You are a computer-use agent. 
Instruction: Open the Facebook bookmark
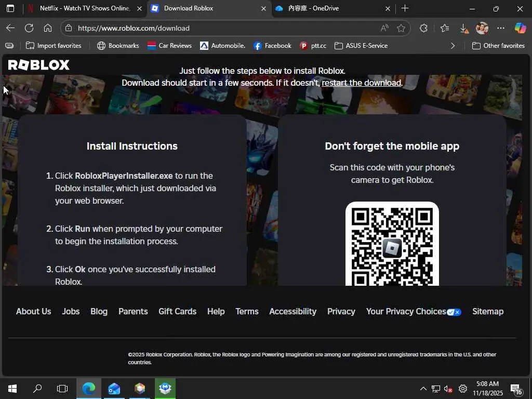pyautogui.click(x=272, y=46)
